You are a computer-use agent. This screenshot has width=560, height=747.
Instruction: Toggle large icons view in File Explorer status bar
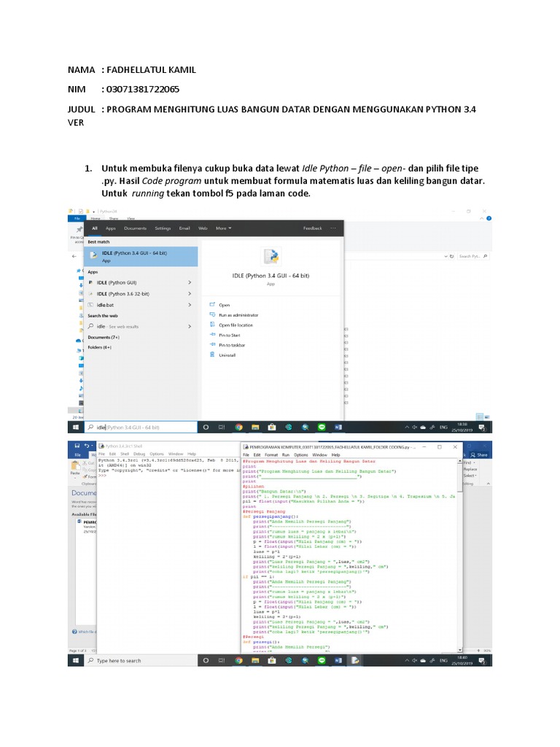click(x=486, y=417)
